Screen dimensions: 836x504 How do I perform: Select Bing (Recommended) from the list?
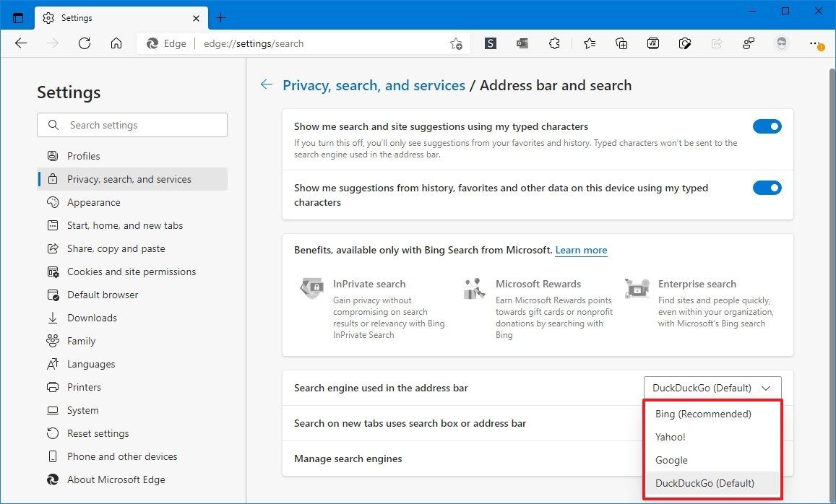(x=703, y=414)
